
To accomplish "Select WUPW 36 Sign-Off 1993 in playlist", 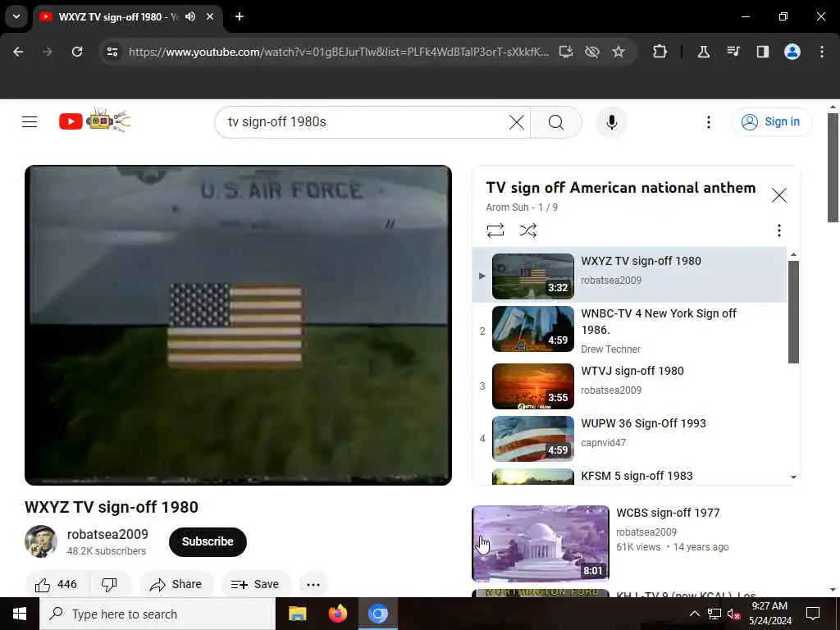I will click(629, 439).
